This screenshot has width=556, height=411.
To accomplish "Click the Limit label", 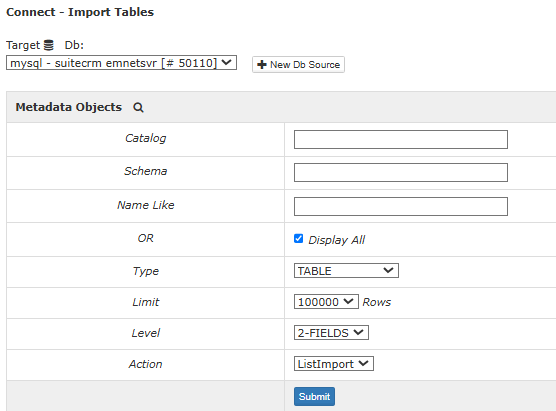I will coord(145,302).
